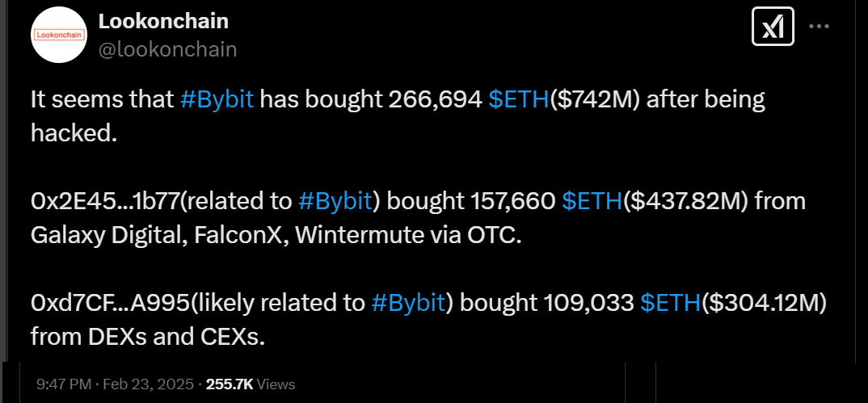Click the 'from DEXs and CEXs' text
868x403 pixels.
pyautogui.click(x=148, y=337)
